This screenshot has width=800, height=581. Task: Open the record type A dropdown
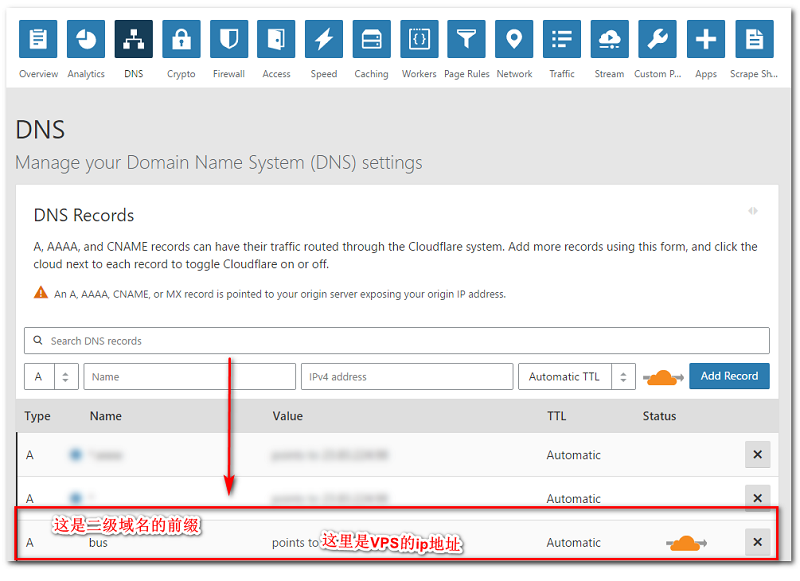click(51, 377)
